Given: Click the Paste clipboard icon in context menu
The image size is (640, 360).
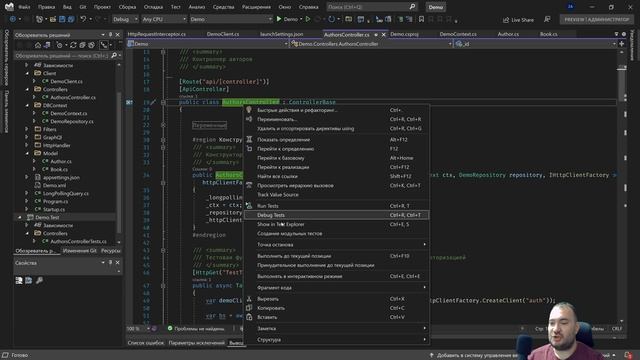Looking at the screenshot, I should 249,317.
